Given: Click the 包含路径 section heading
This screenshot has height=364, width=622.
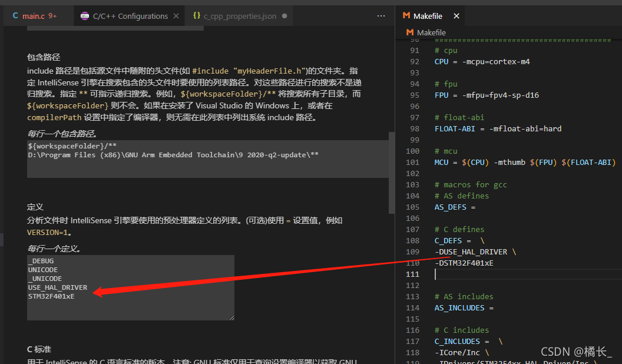Looking at the screenshot, I should pyautogui.click(x=44, y=57).
